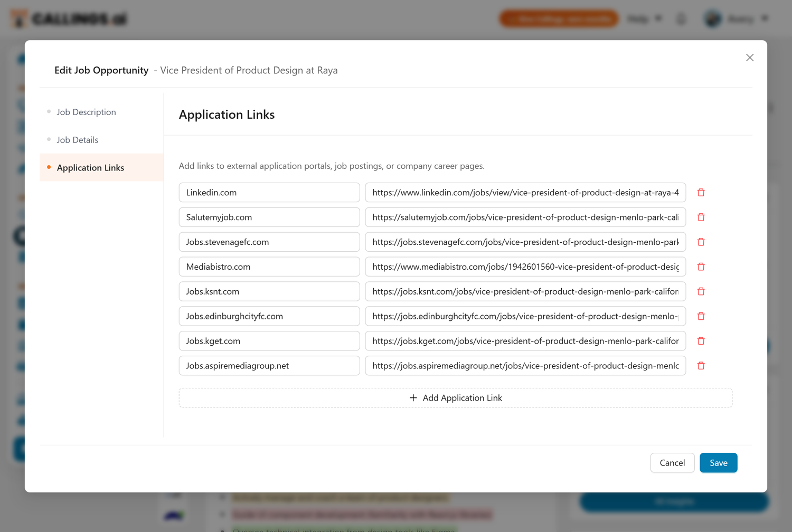This screenshot has height=532, width=792.
Task: Delete the Jobs.aspiremediagroup.net application link
Action: coord(701,366)
